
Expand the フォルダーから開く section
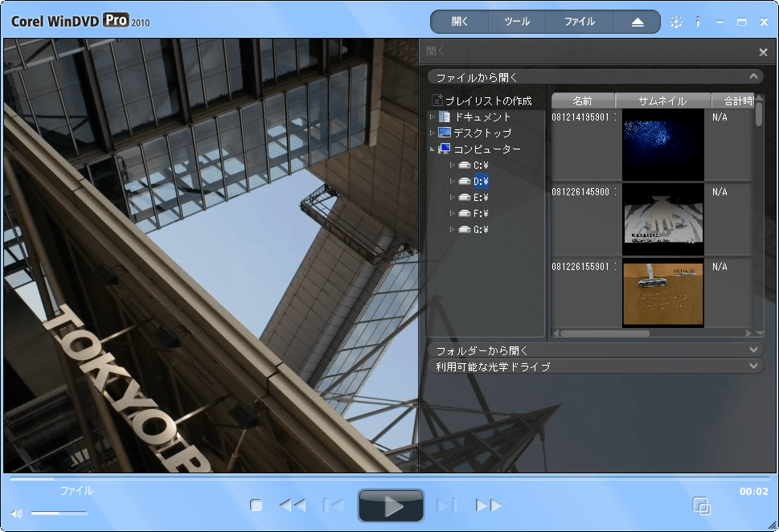point(753,350)
